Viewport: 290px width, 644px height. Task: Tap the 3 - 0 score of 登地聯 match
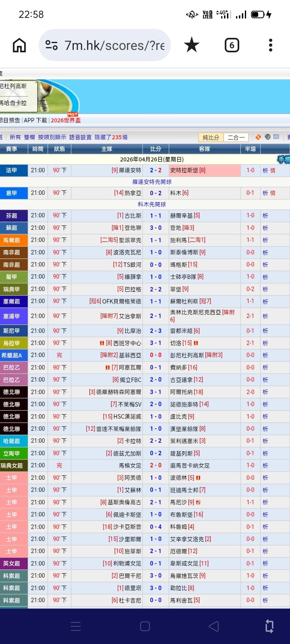point(156,228)
